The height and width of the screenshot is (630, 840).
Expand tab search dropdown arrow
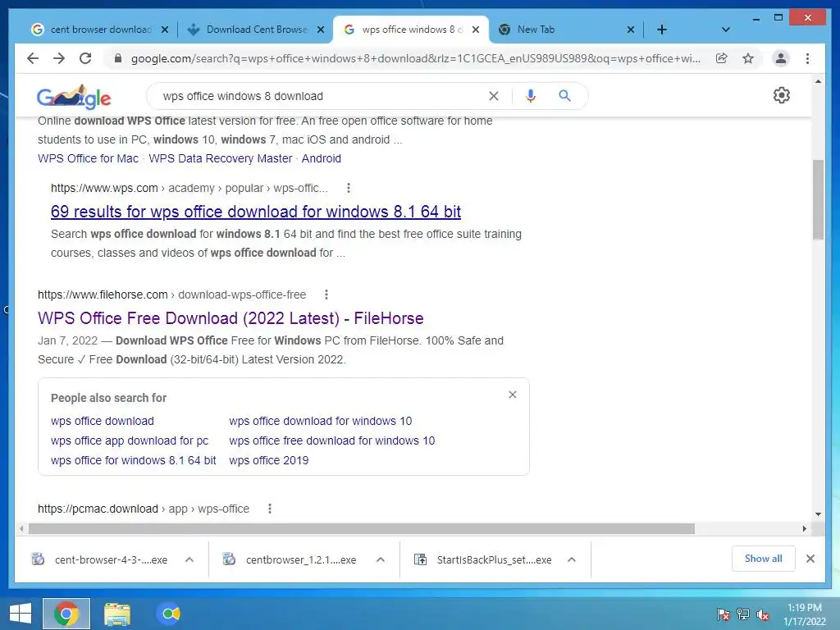[x=725, y=30]
